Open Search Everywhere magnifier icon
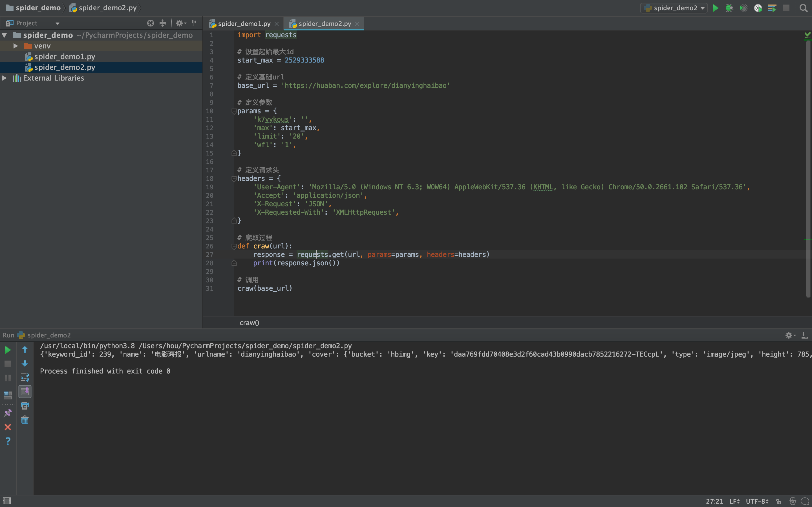 point(803,8)
